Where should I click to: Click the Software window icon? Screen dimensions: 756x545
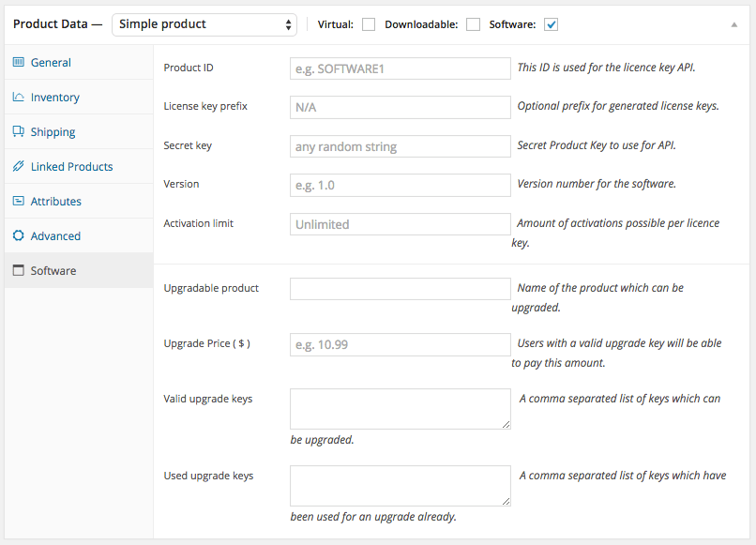tap(19, 271)
